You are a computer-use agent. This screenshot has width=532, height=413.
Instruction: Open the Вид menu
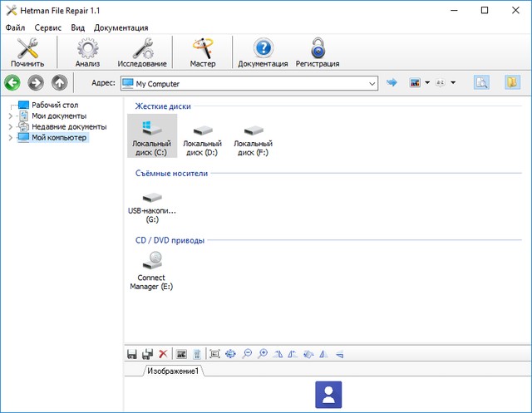pyautogui.click(x=77, y=27)
